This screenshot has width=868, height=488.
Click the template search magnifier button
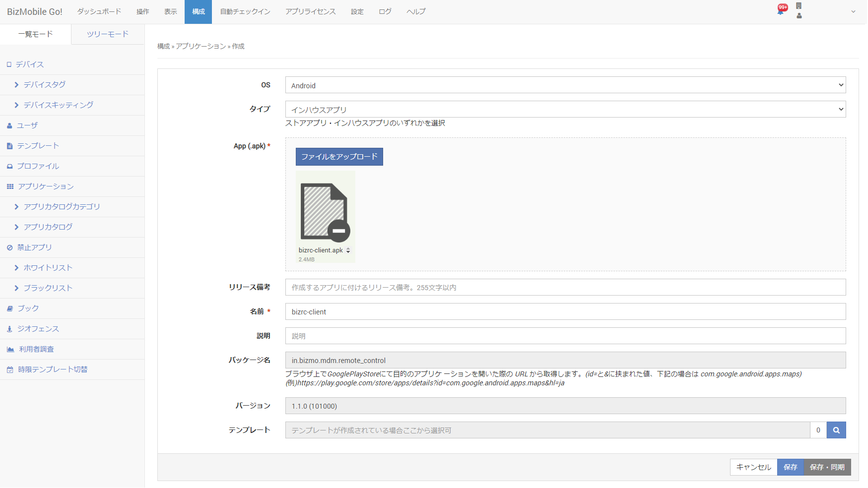(x=836, y=430)
